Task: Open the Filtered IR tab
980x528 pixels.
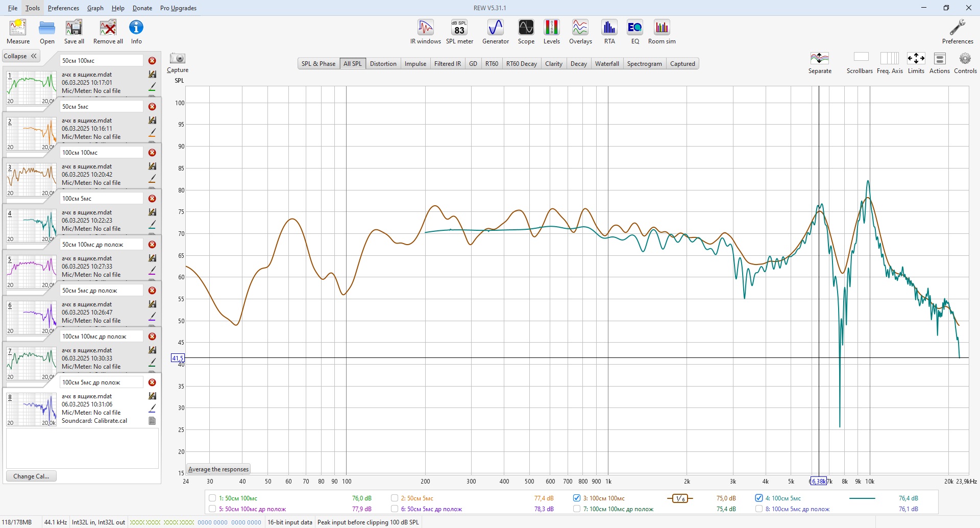Action: click(x=447, y=64)
